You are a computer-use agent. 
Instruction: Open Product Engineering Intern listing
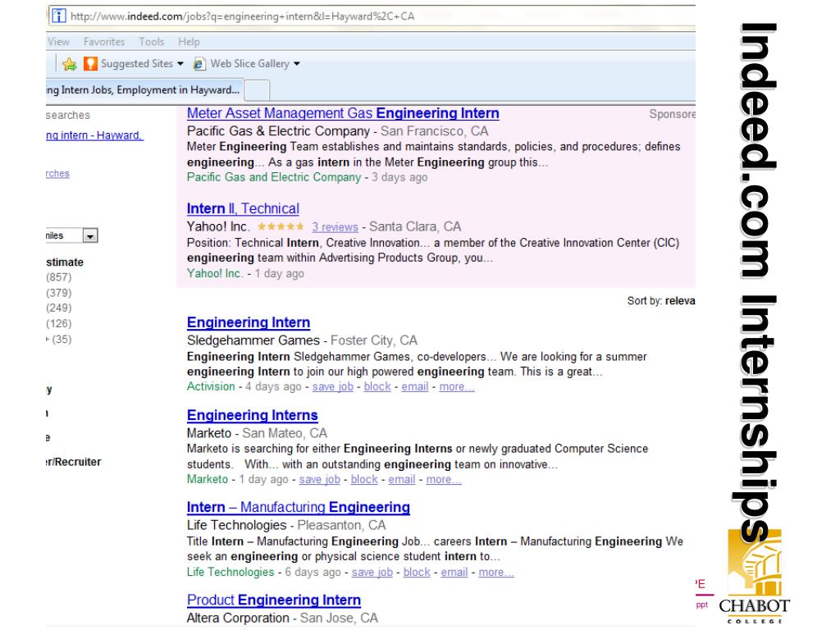pos(274,600)
